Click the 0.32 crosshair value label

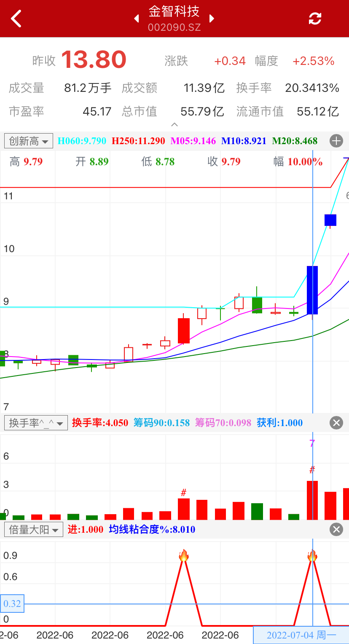(x=12, y=604)
